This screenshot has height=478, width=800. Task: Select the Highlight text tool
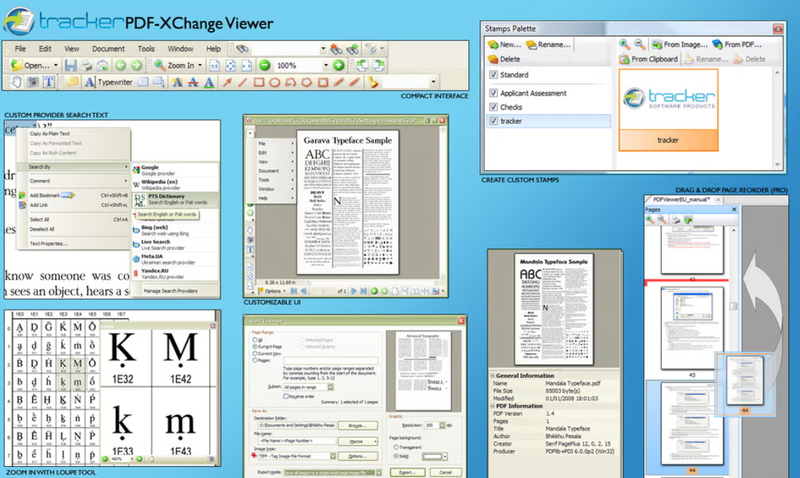(177, 82)
